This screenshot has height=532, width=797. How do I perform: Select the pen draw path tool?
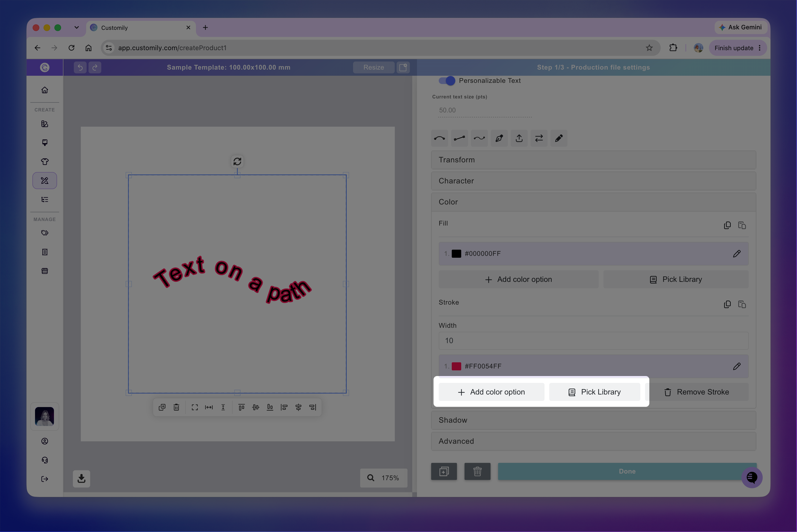pyautogui.click(x=499, y=138)
